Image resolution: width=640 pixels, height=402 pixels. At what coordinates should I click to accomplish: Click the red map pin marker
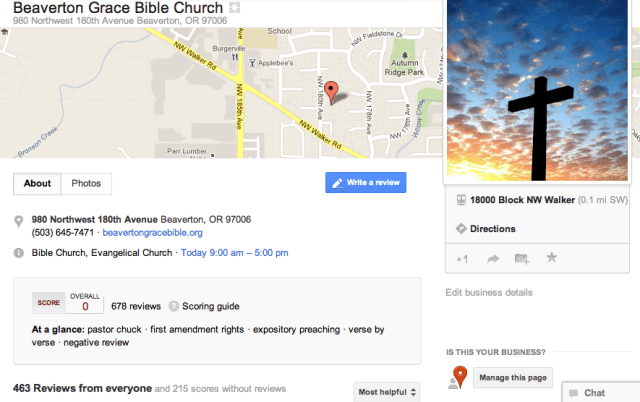(333, 92)
